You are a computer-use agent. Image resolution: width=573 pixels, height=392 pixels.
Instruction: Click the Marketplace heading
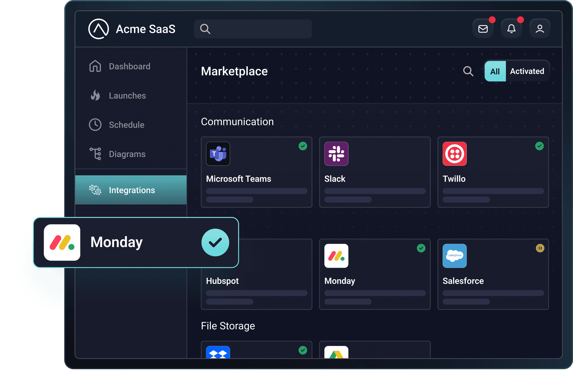pos(234,72)
